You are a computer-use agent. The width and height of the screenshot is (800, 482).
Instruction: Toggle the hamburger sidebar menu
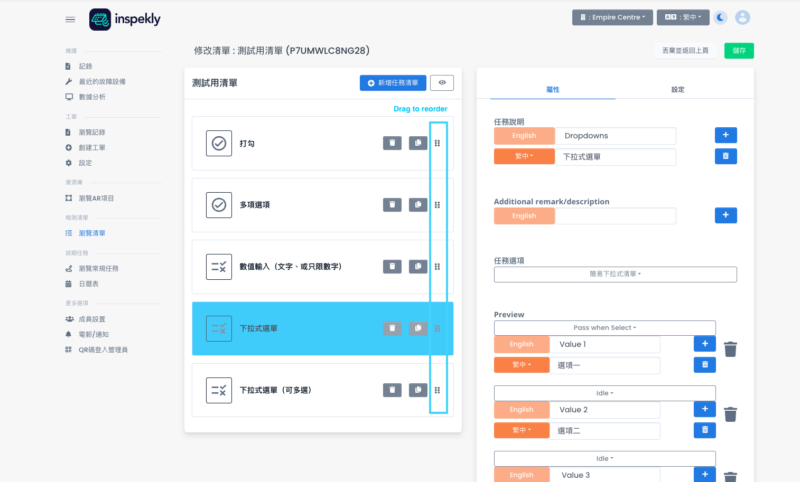pyautogui.click(x=70, y=19)
